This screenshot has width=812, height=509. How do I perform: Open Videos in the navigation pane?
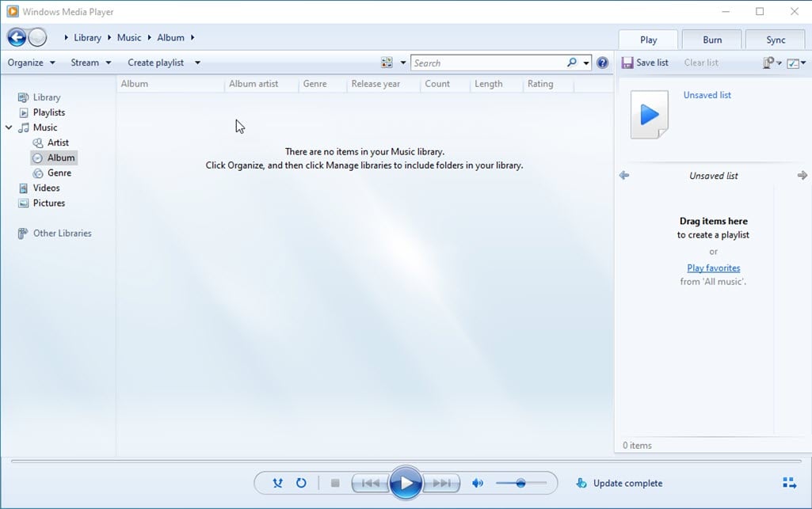(46, 188)
